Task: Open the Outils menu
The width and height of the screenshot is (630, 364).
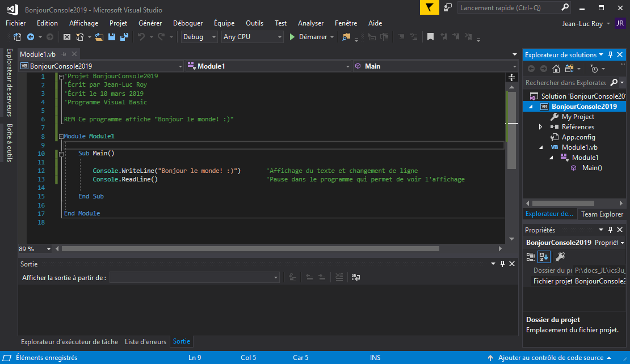Action: pos(255,23)
